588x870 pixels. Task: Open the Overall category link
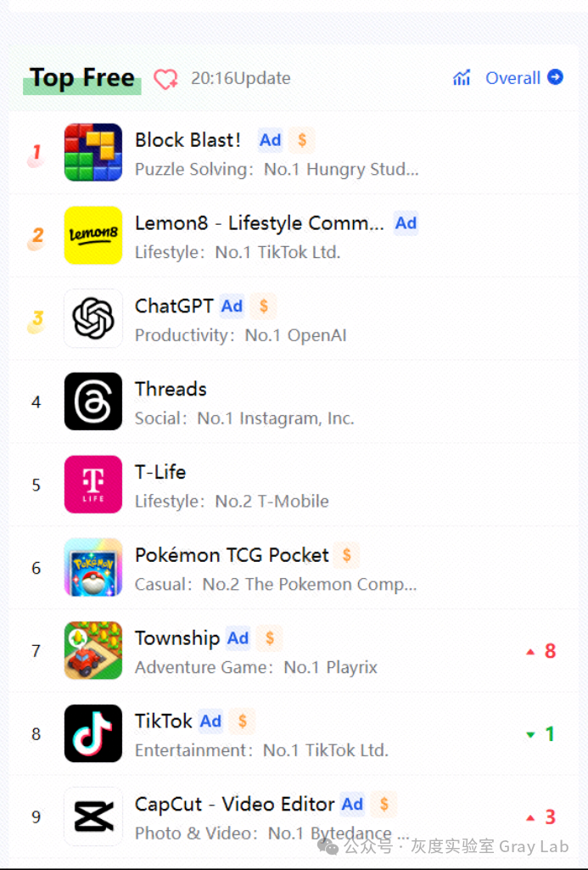512,78
